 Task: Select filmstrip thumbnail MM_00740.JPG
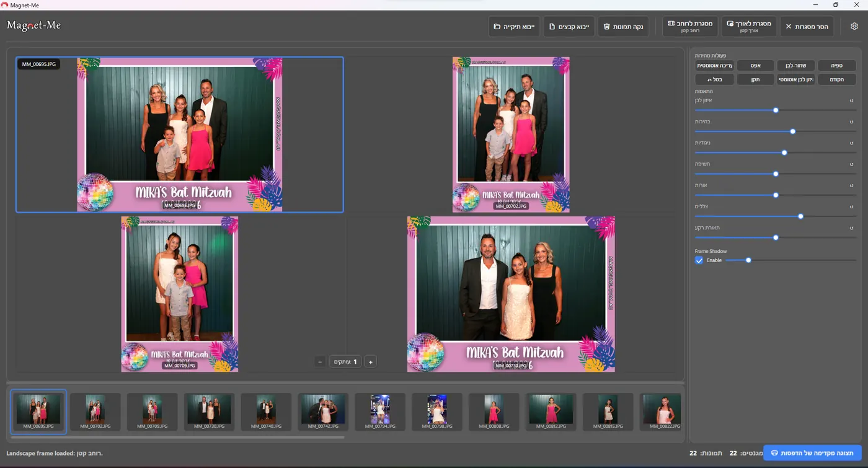tap(267, 412)
